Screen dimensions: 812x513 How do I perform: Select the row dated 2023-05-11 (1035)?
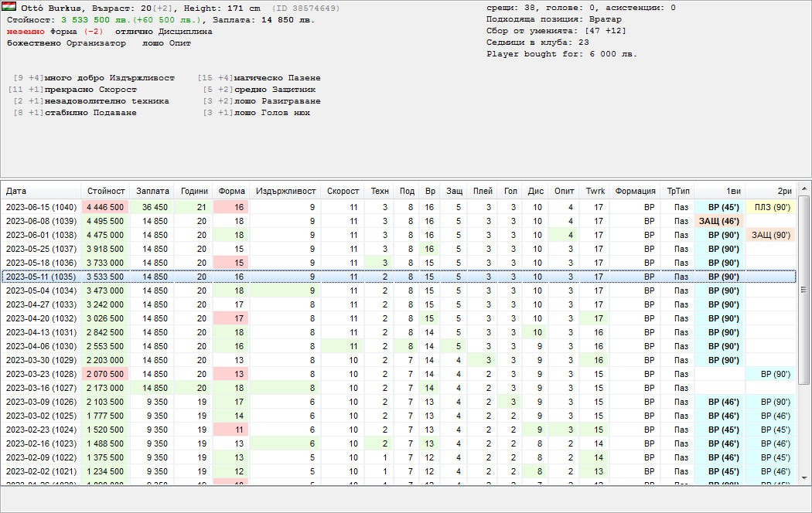(x=42, y=277)
